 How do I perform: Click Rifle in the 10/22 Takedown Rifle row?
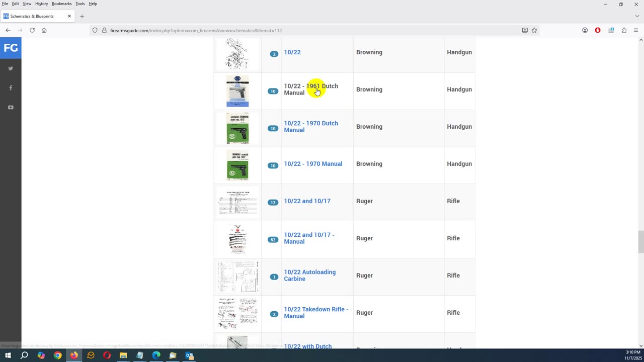(453, 313)
